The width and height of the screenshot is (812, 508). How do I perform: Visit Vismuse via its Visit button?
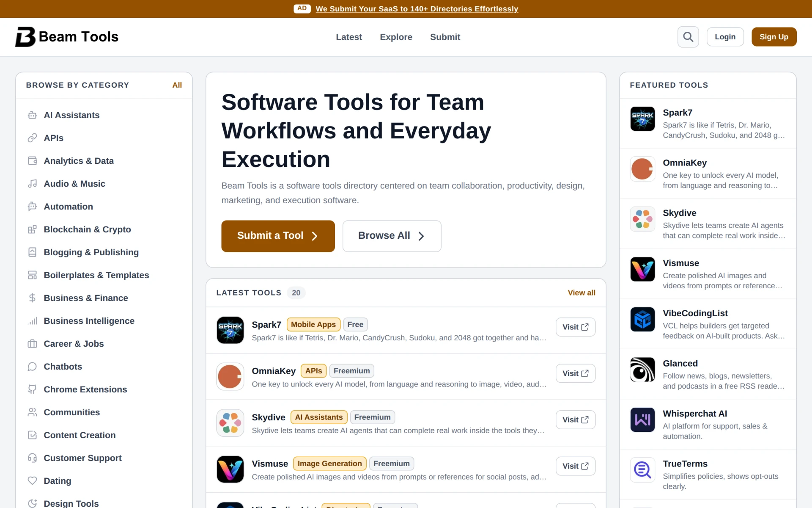[576, 466]
